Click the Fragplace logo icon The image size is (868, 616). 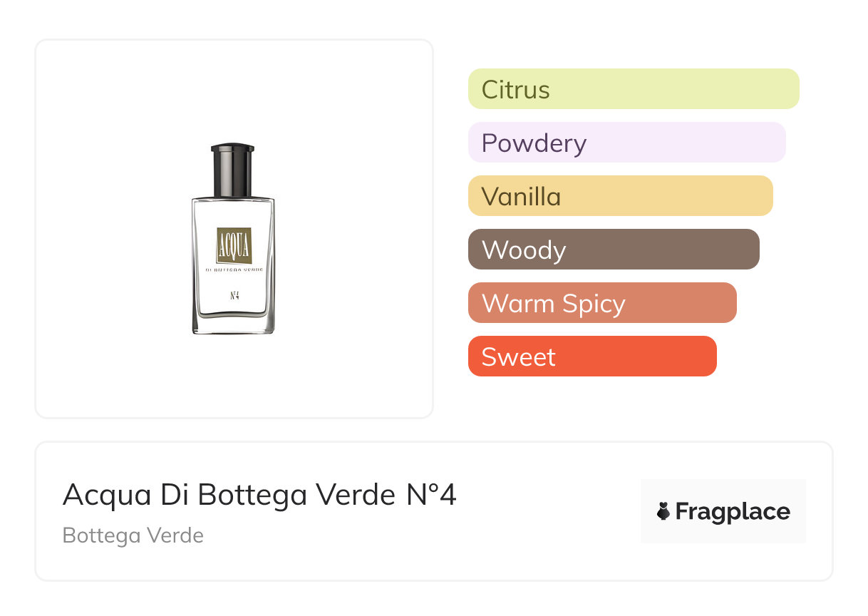[663, 511]
